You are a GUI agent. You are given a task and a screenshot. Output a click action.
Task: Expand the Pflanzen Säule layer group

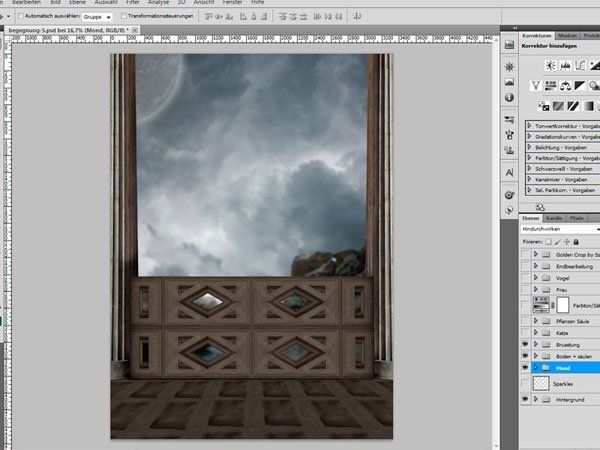pyautogui.click(x=536, y=321)
